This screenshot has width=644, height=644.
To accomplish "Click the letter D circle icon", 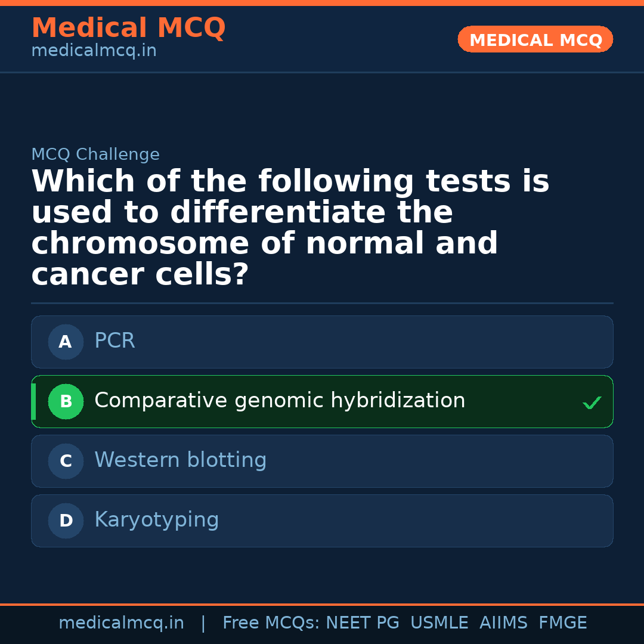I will pos(66,521).
